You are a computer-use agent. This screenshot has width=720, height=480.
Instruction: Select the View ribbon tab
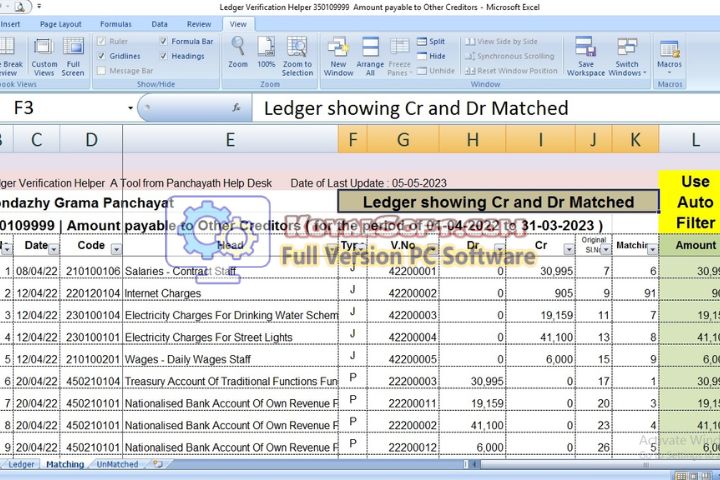coord(238,24)
